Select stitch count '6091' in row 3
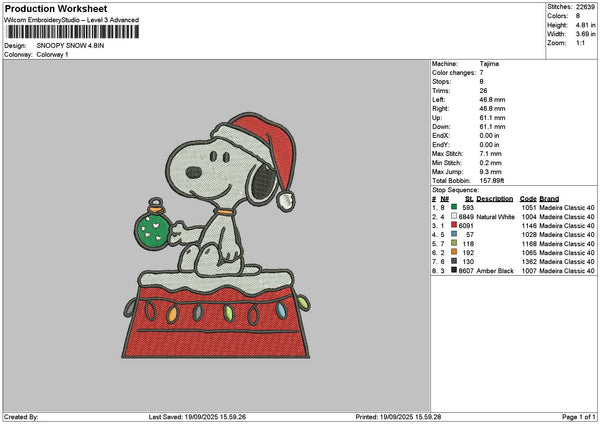The width and height of the screenshot is (600, 424). (x=466, y=226)
